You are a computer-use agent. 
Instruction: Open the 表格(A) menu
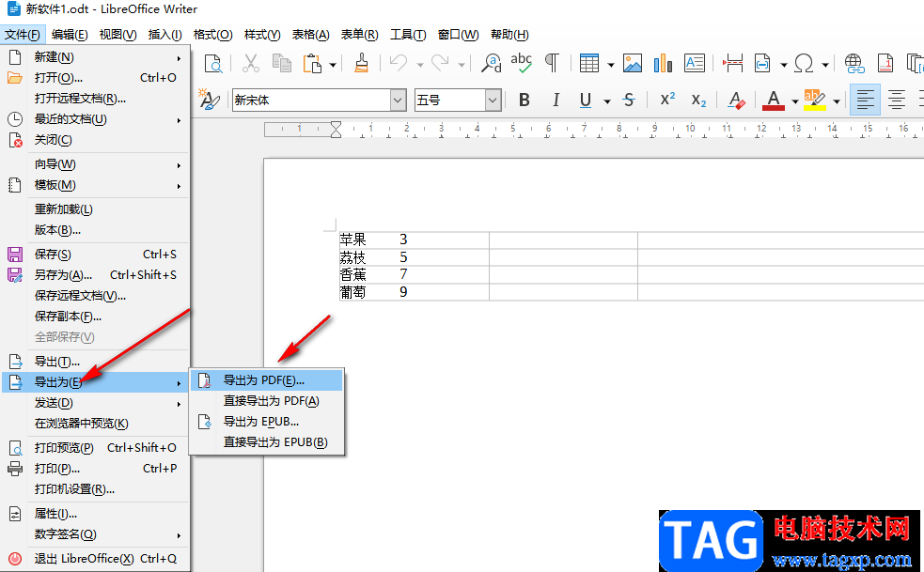coord(310,35)
